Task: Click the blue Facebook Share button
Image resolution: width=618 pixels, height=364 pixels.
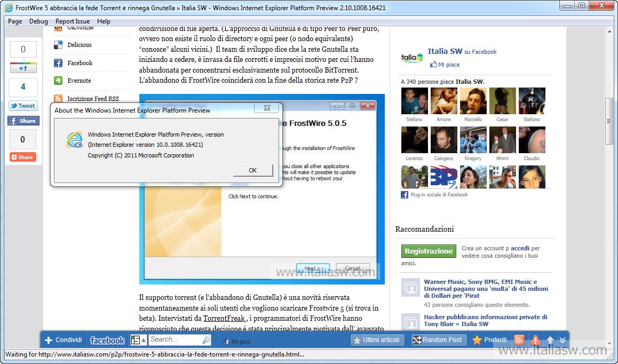Action: tap(23, 121)
